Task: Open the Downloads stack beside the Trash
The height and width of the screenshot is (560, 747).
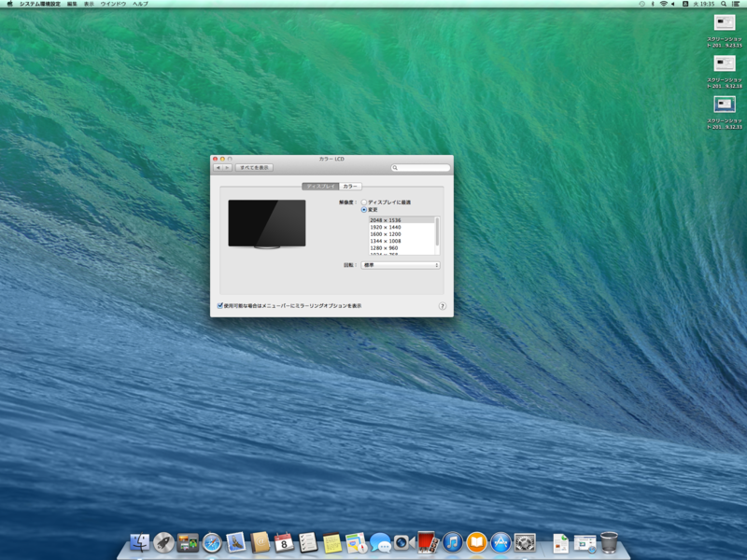Action: point(585,543)
